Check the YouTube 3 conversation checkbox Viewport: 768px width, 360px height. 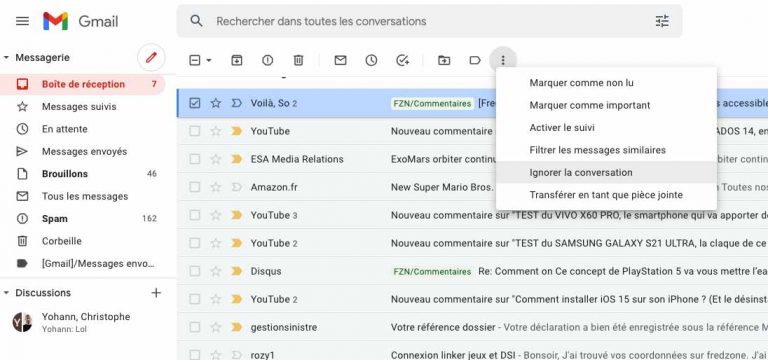(x=194, y=215)
